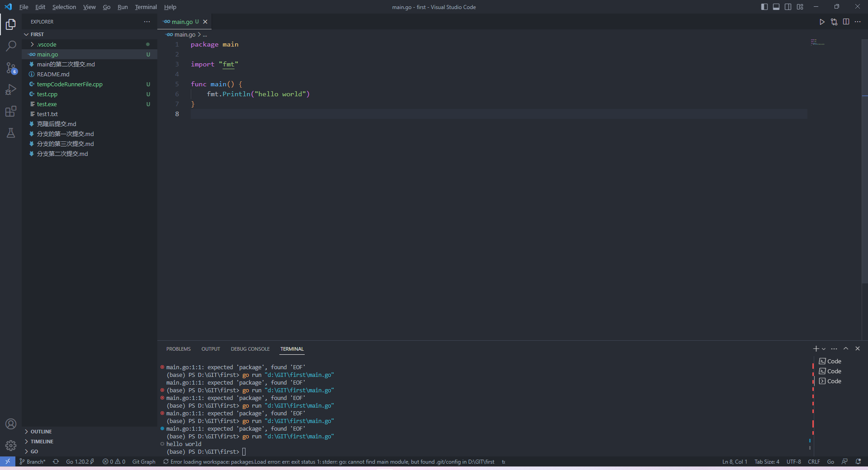
Task: Split the editor to the right
Action: (846, 22)
